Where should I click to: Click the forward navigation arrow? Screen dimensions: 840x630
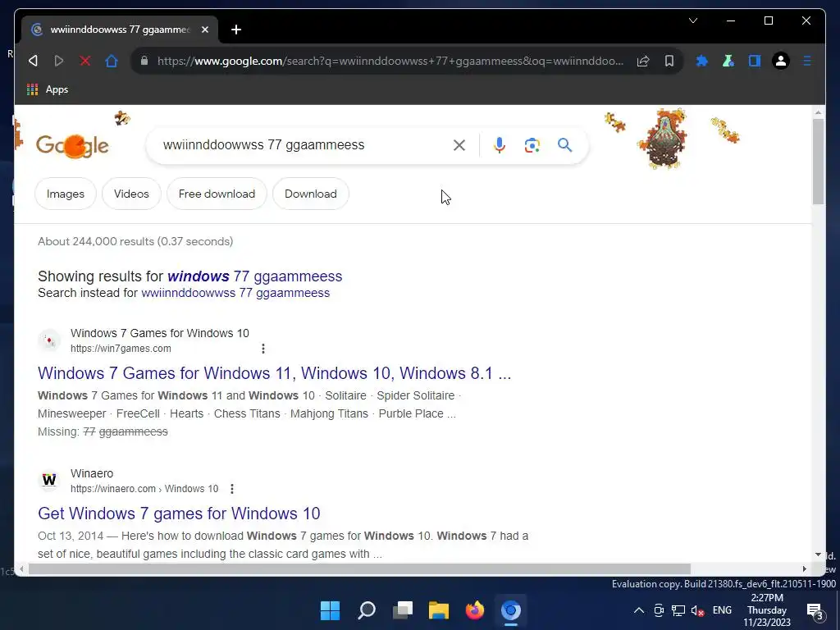(x=59, y=61)
